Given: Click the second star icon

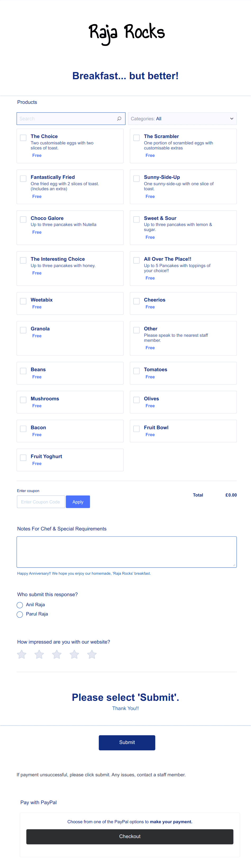Looking at the screenshot, I should pos(39,654).
